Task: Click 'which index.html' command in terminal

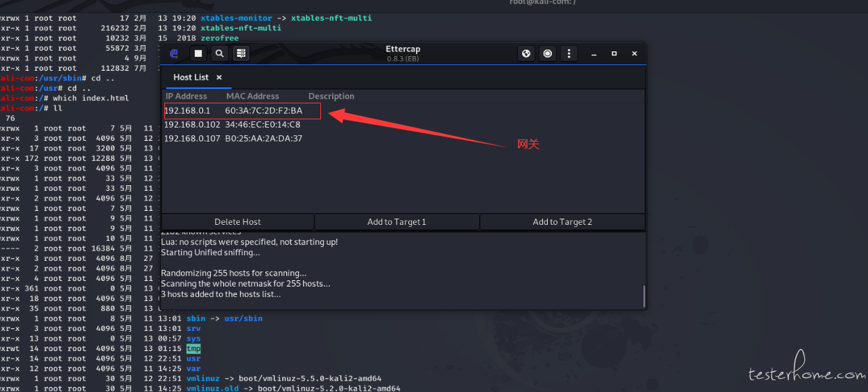Action: (91, 99)
